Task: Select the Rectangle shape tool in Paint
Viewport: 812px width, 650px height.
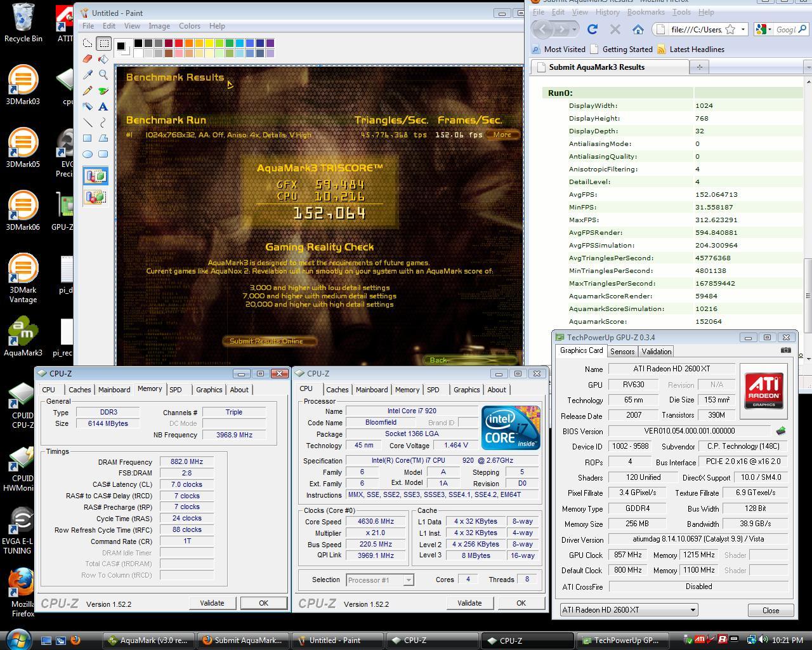Action: pyautogui.click(x=88, y=138)
